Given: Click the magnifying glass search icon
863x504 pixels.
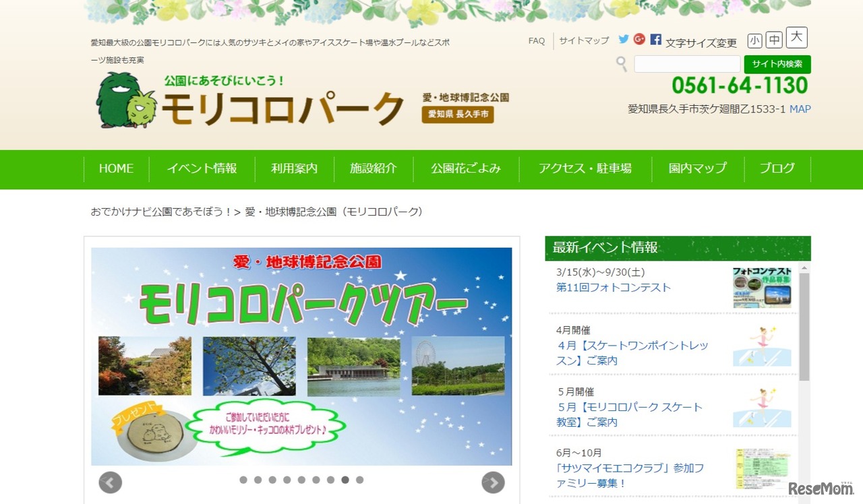Looking at the screenshot, I should point(620,65).
